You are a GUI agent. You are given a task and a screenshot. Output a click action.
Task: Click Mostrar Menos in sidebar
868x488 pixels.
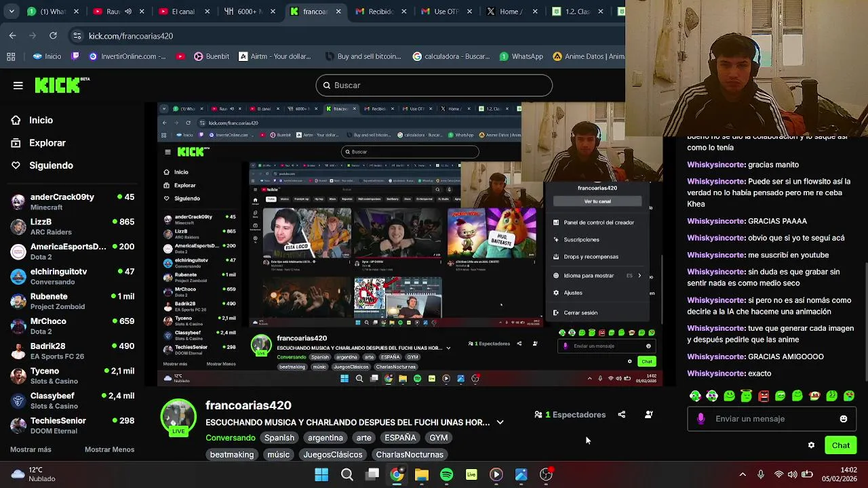109,449
